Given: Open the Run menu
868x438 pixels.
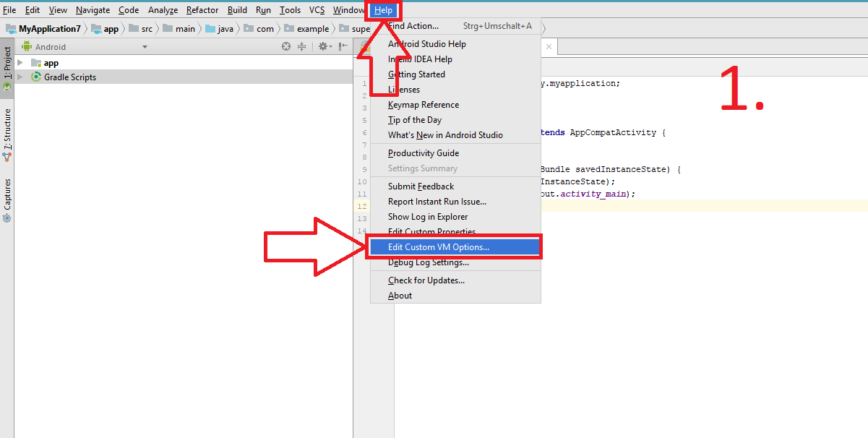Looking at the screenshot, I should click(263, 10).
